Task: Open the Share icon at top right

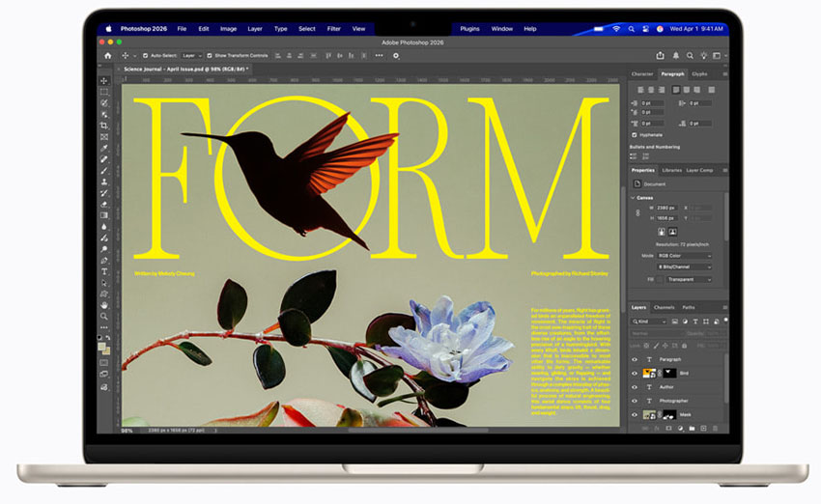Action: tap(660, 56)
